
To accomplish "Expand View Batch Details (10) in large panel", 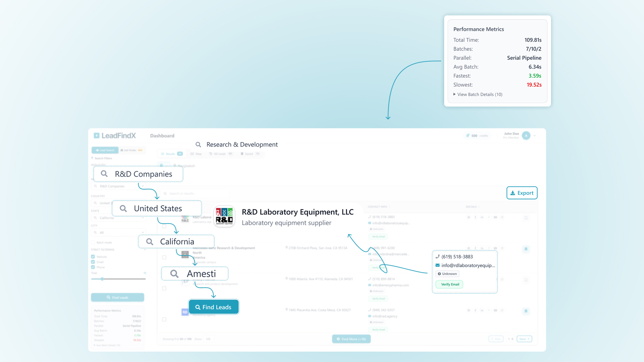I will point(478,95).
